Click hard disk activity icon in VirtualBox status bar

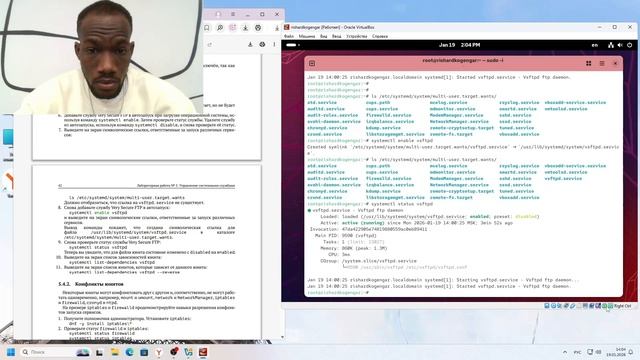(547, 306)
